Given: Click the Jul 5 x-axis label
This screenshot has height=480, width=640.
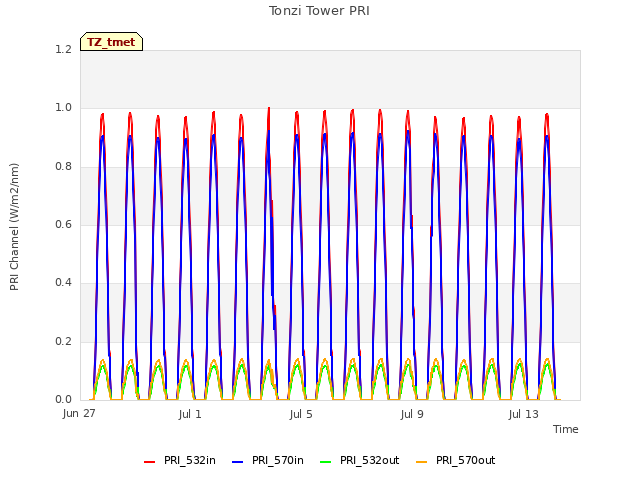Looking at the screenshot, I should tap(301, 415).
